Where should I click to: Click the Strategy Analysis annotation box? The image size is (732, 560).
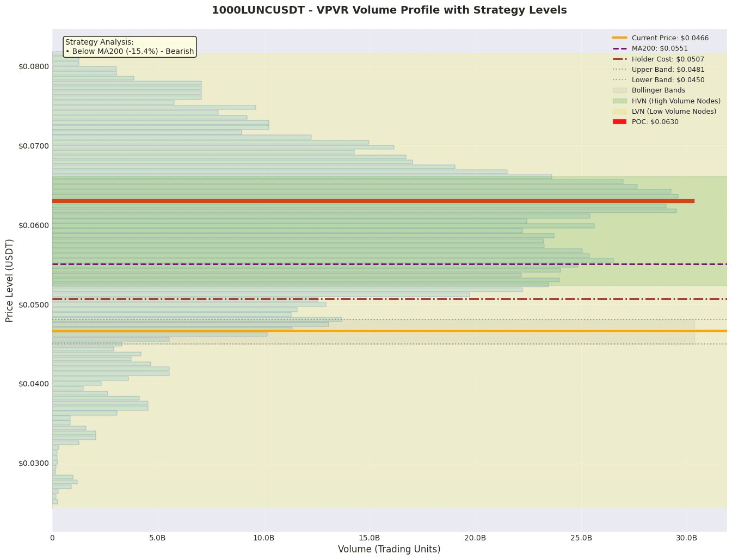[x=130, y=46]
